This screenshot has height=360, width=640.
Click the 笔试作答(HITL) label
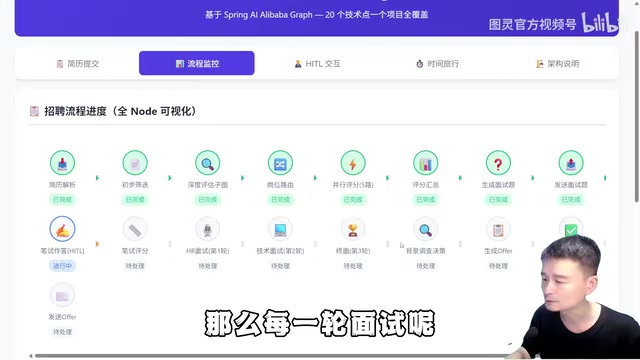click(62, 251)
